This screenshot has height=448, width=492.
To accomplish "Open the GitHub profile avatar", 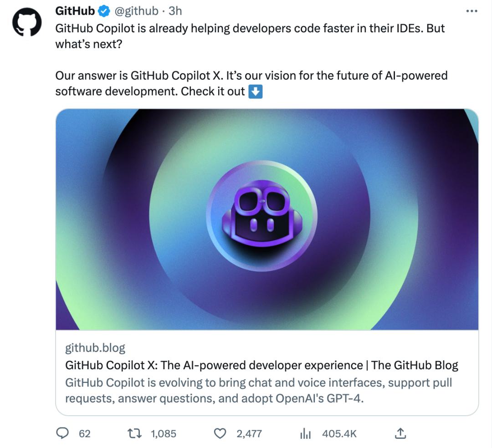I will coord(27,22).
